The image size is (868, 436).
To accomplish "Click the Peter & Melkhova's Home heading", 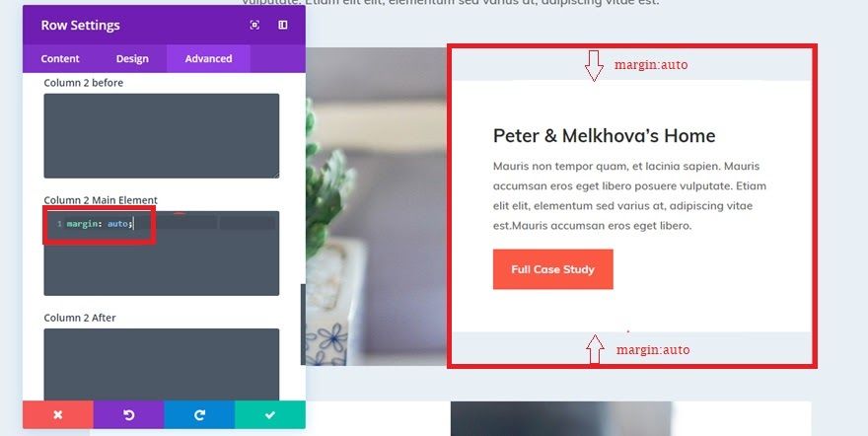I will point(604,135).
